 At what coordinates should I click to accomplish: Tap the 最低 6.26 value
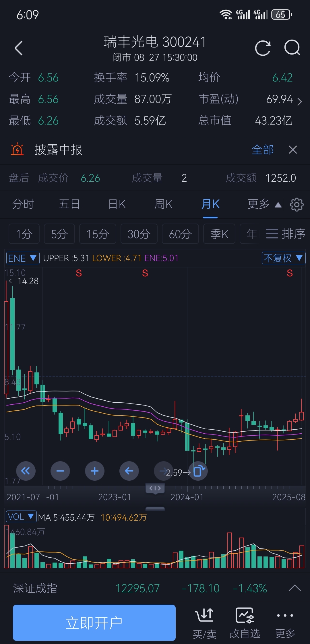(48, 121)
